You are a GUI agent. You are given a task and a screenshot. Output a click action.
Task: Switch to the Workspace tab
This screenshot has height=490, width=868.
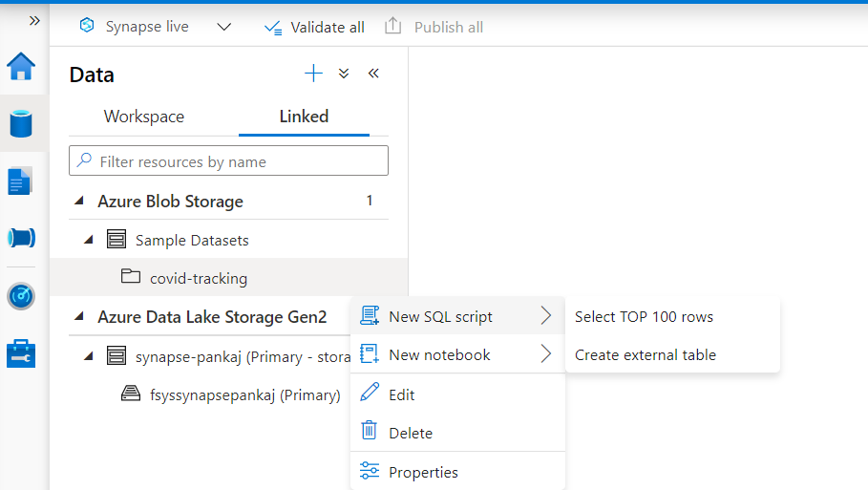144,117
